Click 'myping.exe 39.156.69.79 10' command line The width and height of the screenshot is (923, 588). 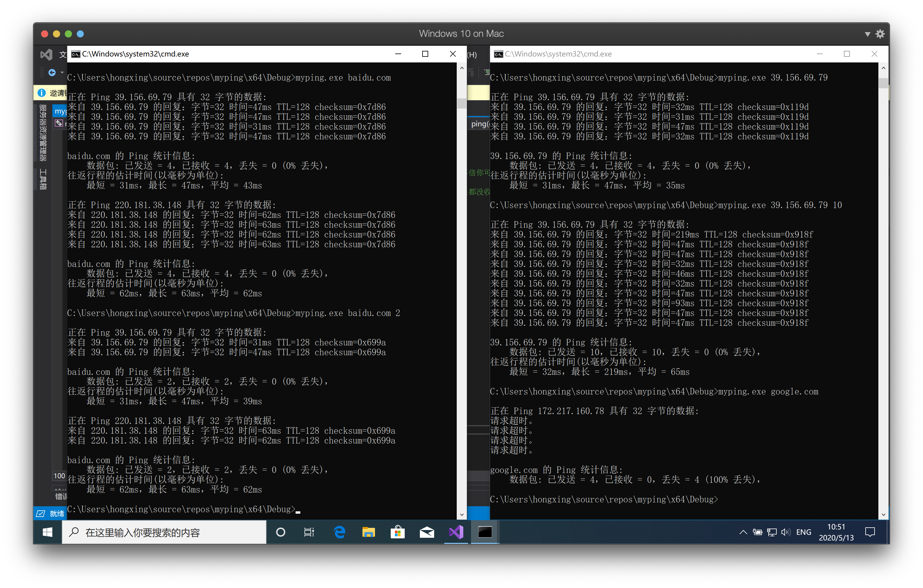(666, 205)
